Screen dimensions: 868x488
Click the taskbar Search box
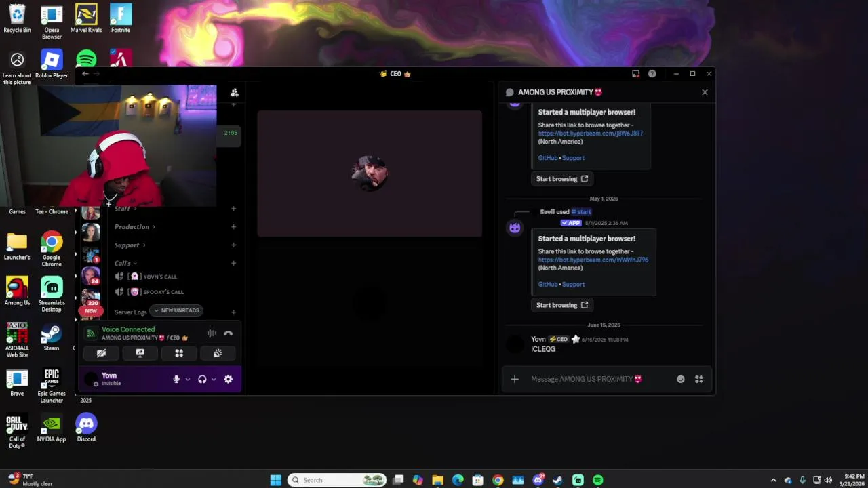[337, 480]
